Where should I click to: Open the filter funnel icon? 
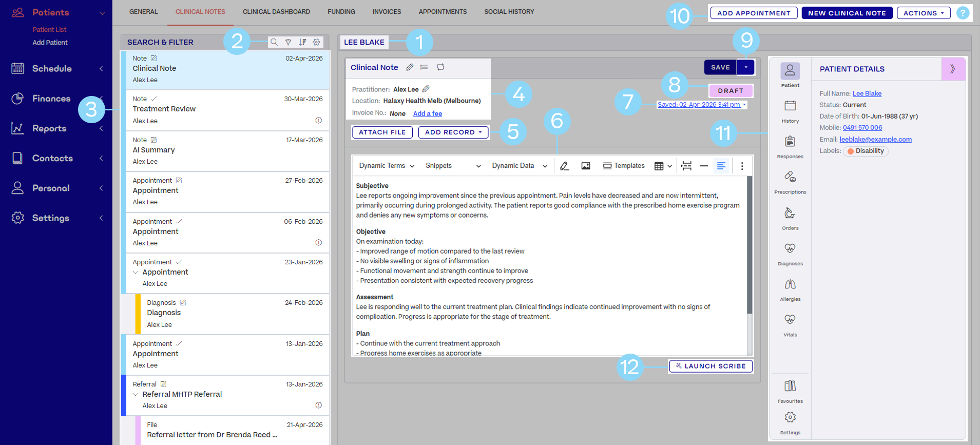point(289,42)
